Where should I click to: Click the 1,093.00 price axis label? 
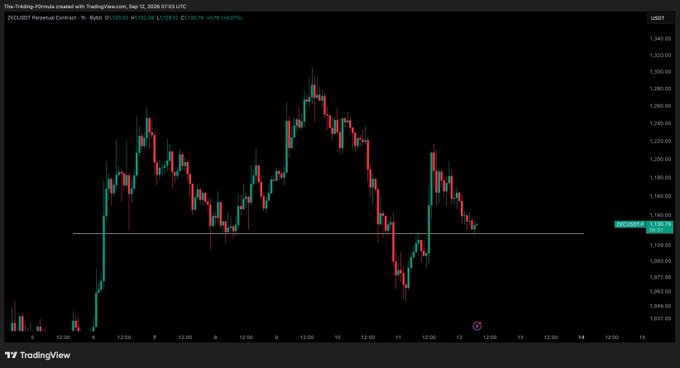(660, 261)
